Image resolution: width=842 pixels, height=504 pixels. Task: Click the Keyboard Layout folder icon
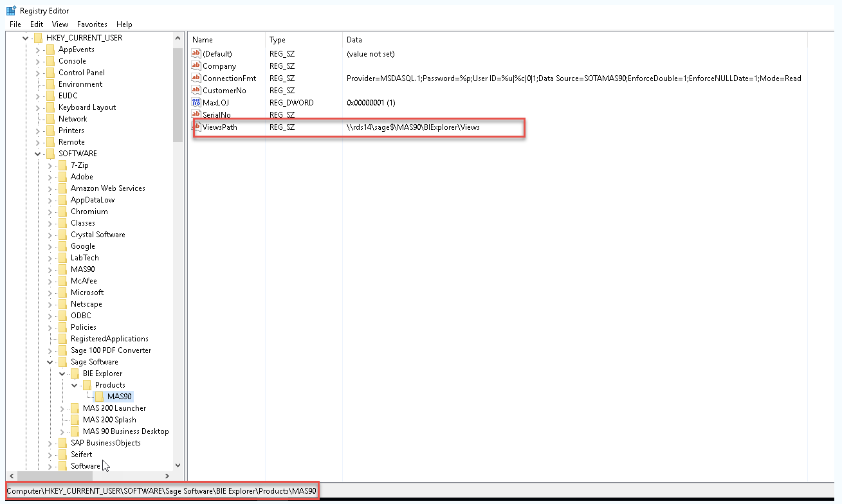point(50,107)
